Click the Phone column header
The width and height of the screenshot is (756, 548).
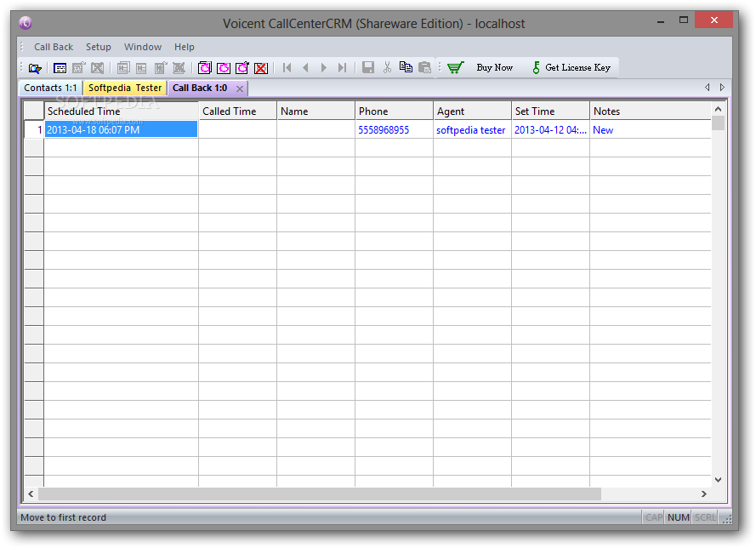[394, 111]
